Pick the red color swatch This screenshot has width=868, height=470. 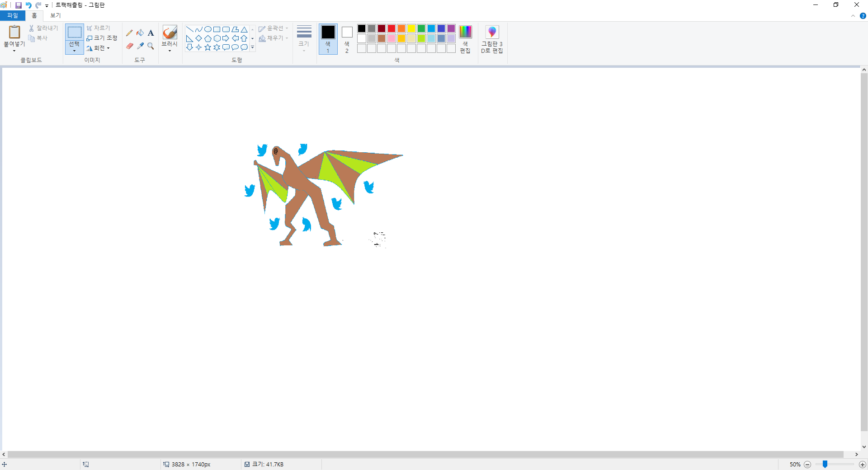392,28
